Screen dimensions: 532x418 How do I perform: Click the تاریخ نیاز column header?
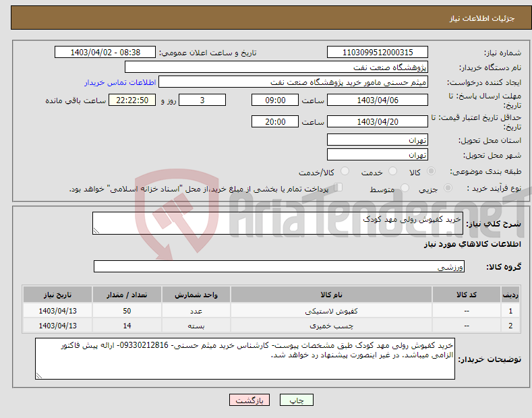[58, 295]
